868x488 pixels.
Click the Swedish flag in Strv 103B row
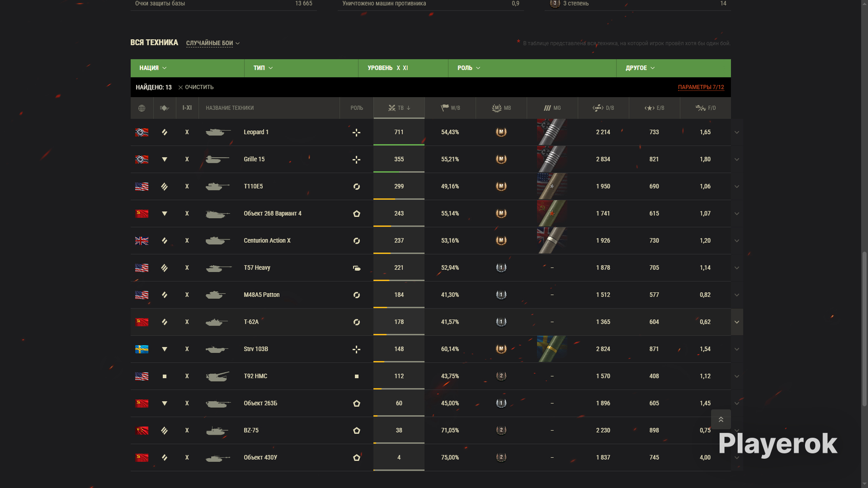pos(142,349)
